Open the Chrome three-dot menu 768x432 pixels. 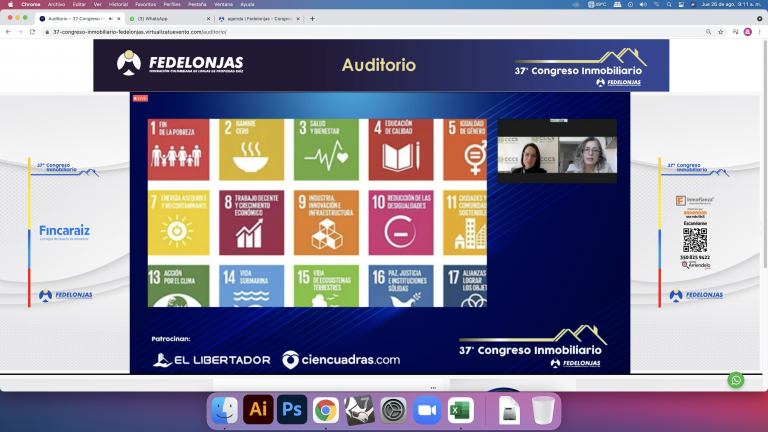[760, 32]
